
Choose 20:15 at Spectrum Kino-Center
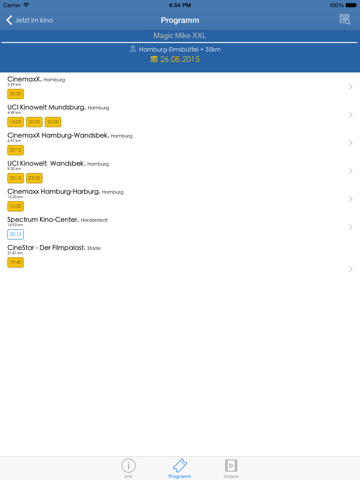click(16, 234)
